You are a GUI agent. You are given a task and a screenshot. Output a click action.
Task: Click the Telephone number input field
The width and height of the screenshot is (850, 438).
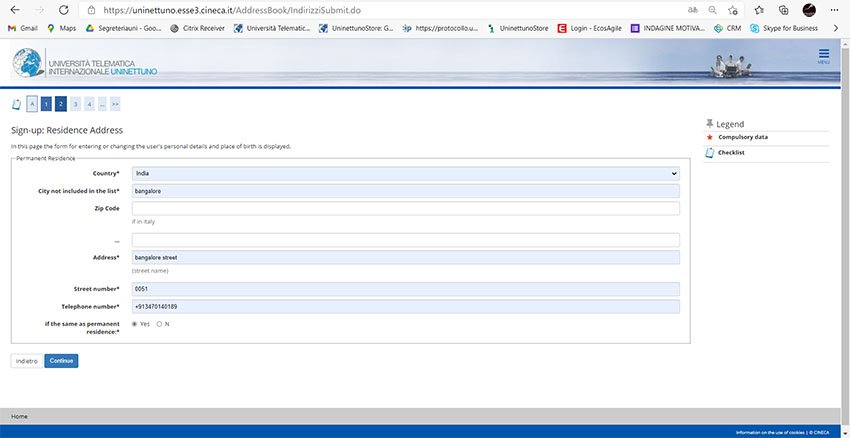[x=405, y=306]
